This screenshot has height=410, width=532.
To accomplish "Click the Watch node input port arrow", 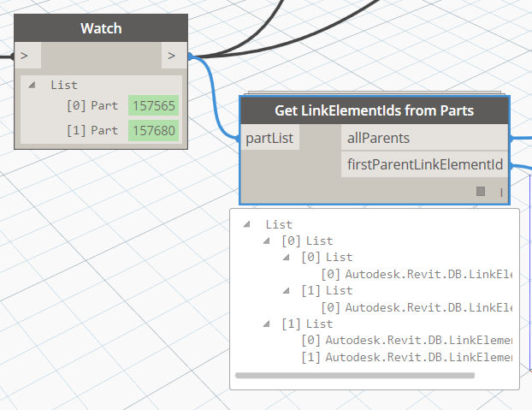I will (x=25, y=56).
